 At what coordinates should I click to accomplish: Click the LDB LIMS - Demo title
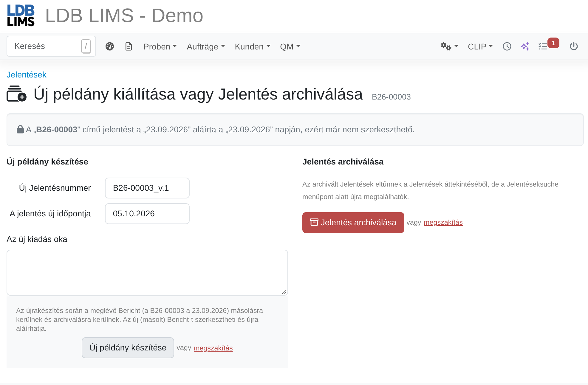coord(124,15)
